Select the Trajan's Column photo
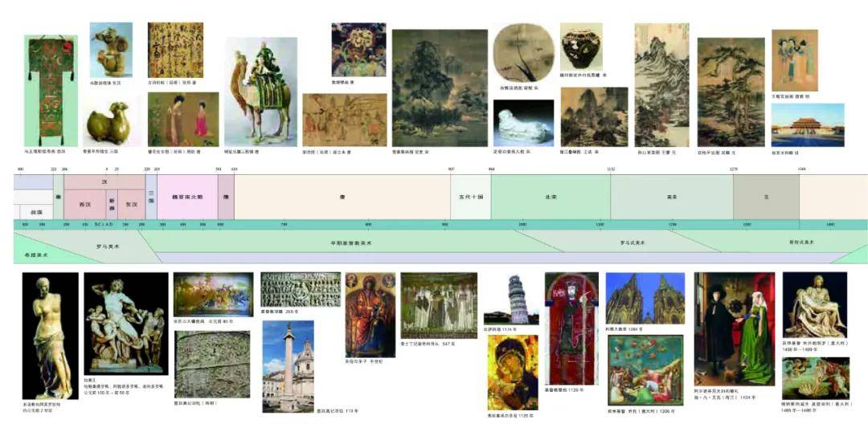 point(288,366)
